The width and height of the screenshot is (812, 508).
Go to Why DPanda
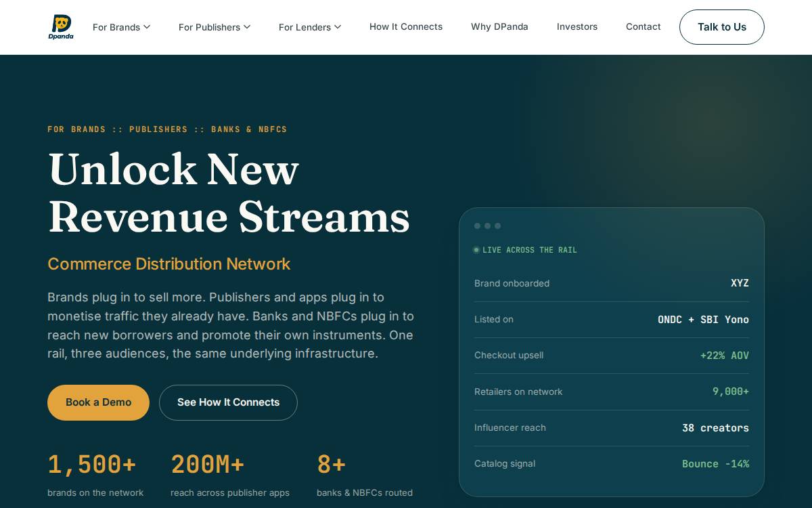click(499, 26)
